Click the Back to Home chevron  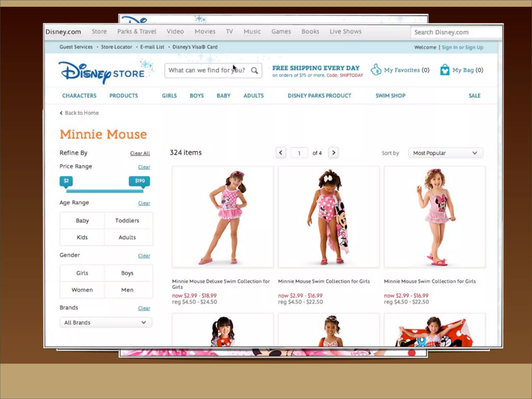coord(61,113)
